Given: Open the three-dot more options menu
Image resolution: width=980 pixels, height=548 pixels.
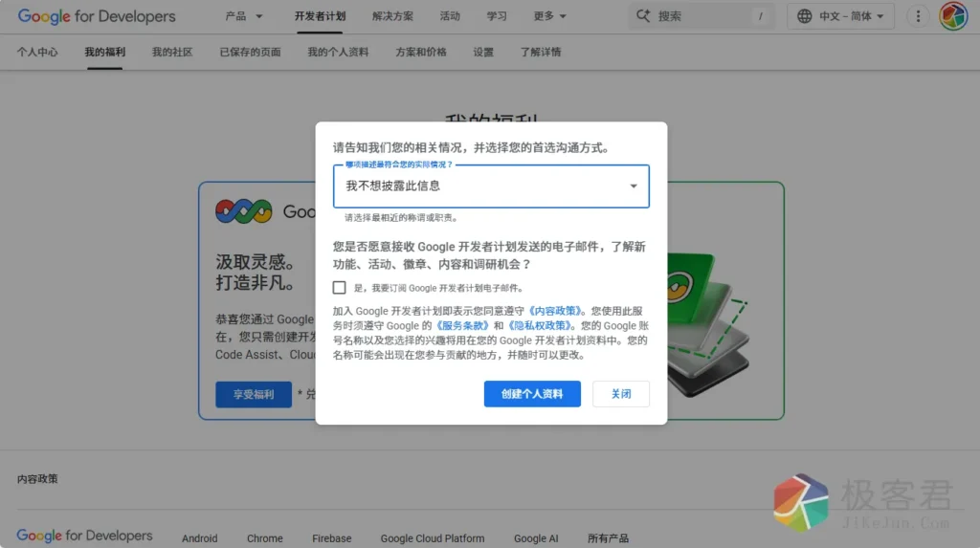Looking at the screenshot, I should coord(918,16).
